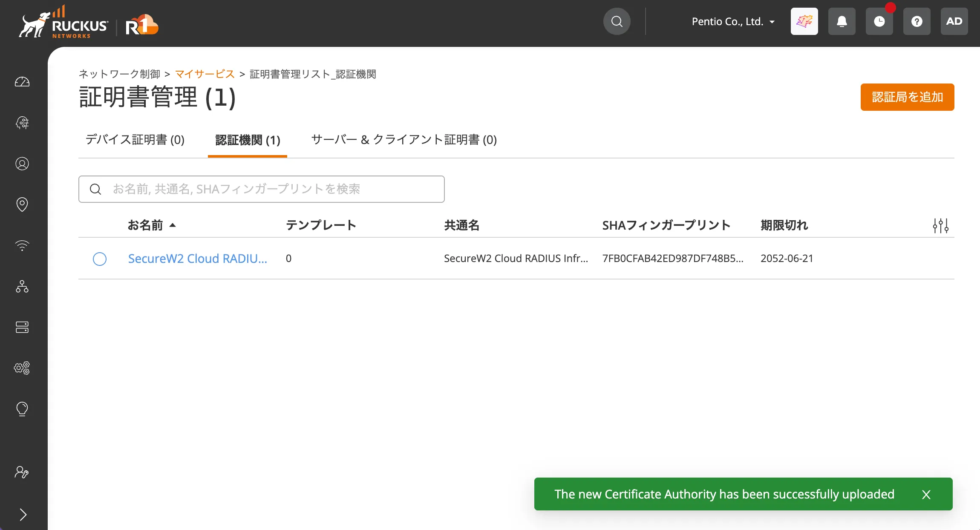Click the マイサービス breadcrumb link

[205, 74]
